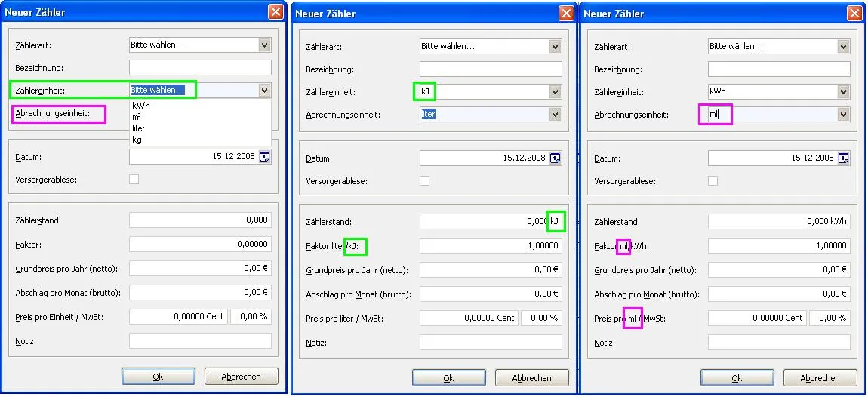Focus Grundpreis pro Jahr field in left dialog
The height and width of the screenshot is (397, 868).
tap(200, 269)
